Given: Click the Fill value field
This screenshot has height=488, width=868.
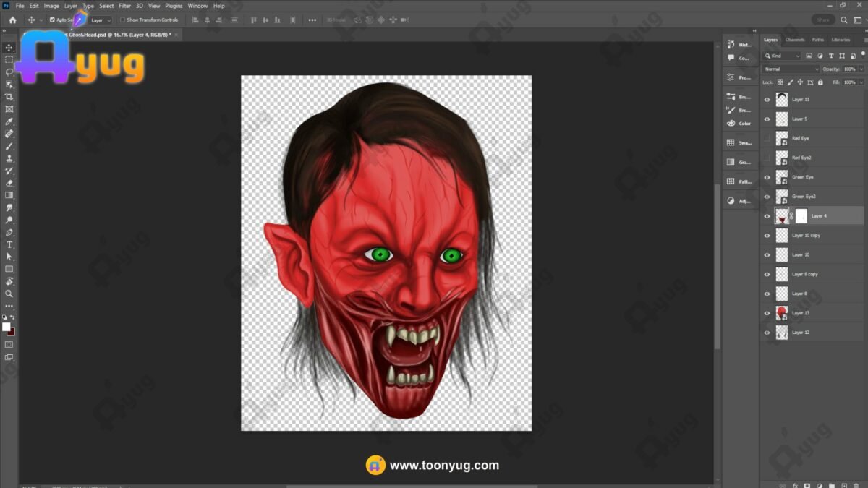Looking at the screenshot, I should coord(850,82).
